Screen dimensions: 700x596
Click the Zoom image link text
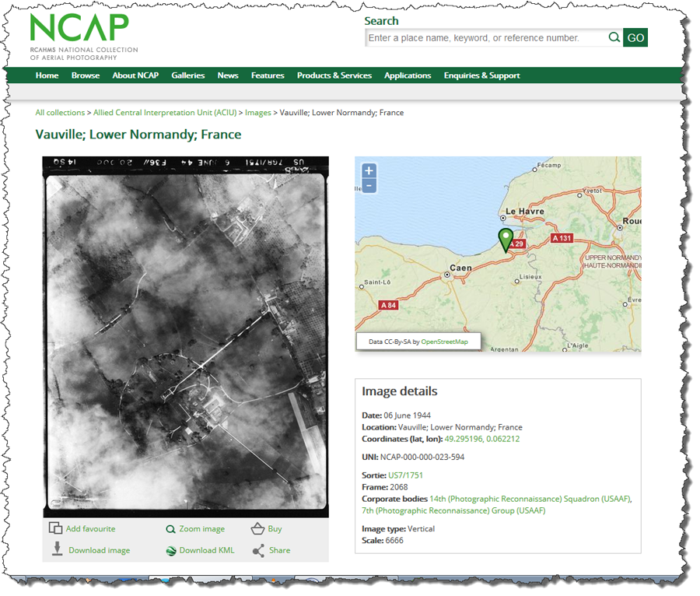tap(201, 528)
